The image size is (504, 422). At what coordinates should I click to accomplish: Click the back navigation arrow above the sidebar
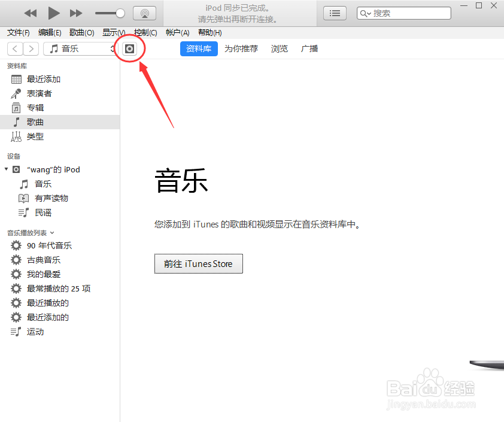coord(14,48)
